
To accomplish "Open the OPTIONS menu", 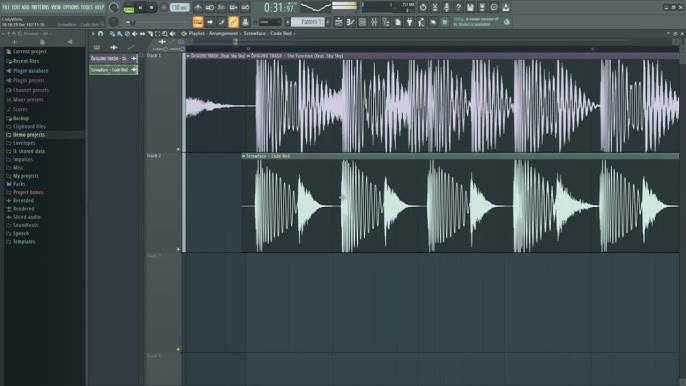I will point(71,7).
